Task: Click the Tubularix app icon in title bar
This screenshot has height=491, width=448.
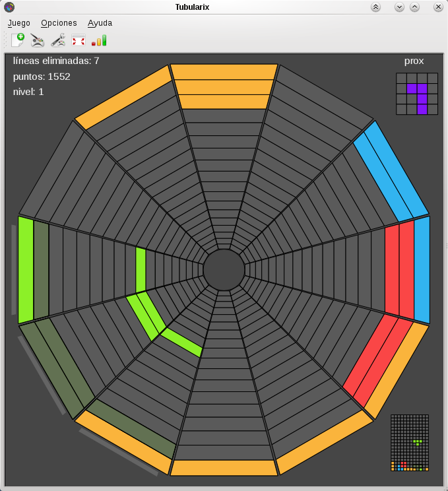Action: pos(9,7)
